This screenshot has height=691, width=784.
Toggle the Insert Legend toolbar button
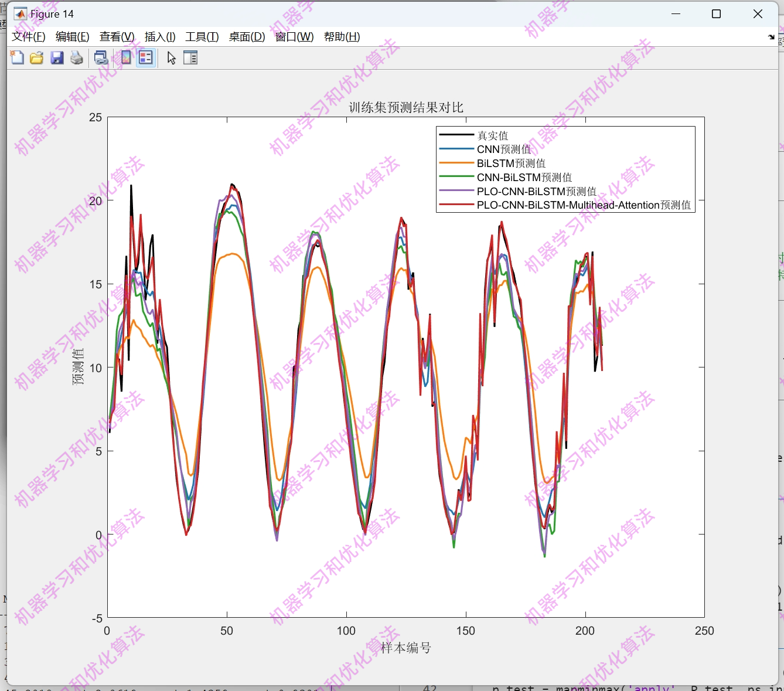click(146, 57)
